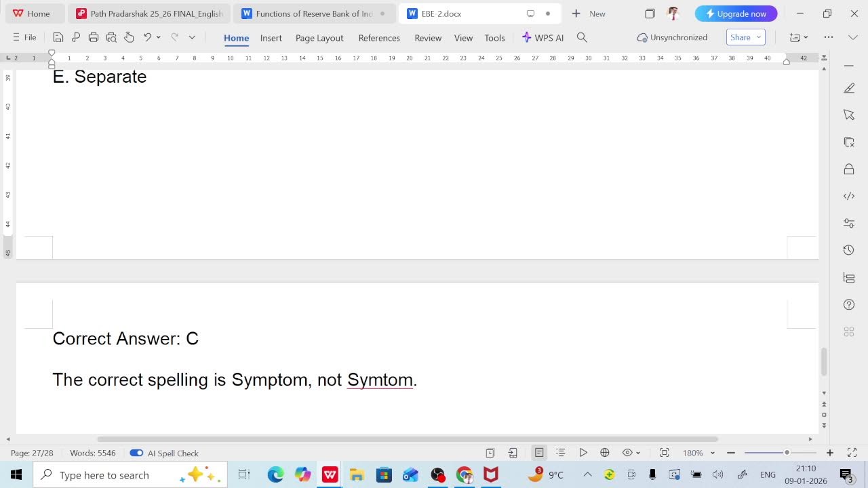868x488 pixels.
Task: Click the fit-page focus icon
Action: 665,453
